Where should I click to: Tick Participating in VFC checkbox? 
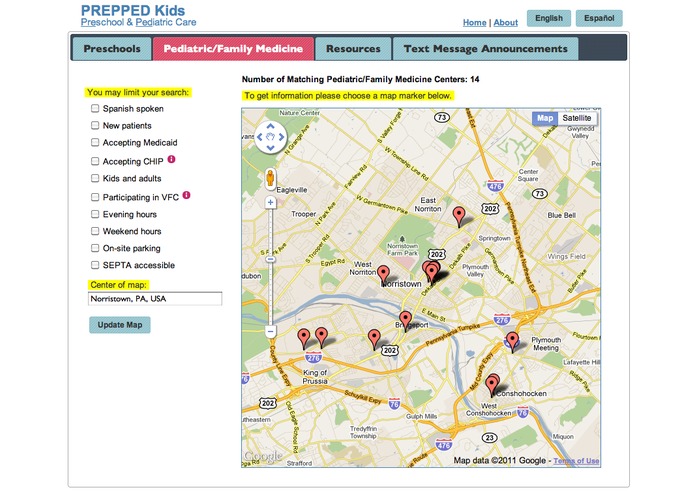95,197
